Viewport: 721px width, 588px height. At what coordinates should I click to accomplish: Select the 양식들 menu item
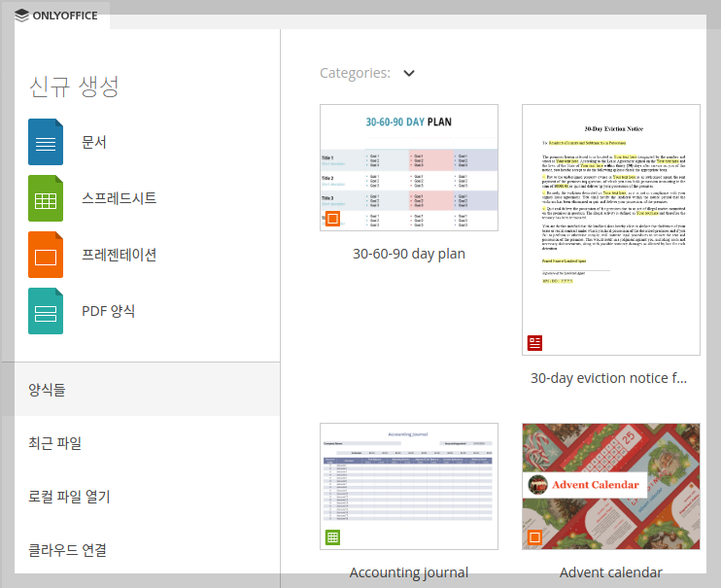point(141,390)
